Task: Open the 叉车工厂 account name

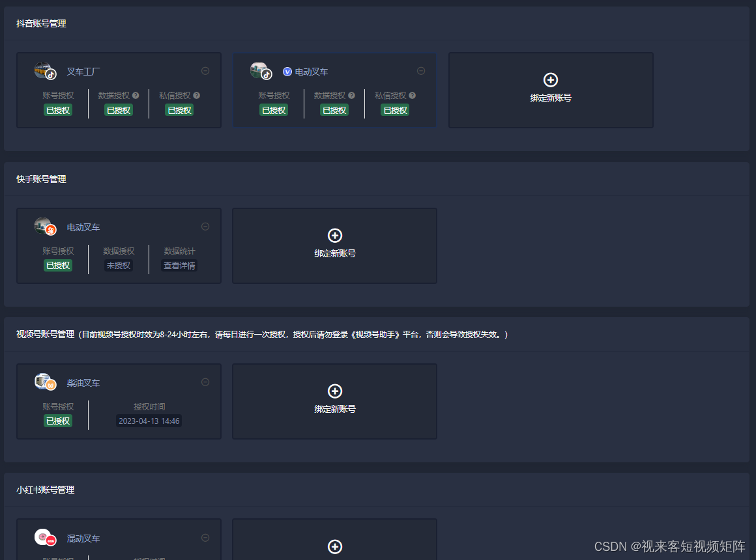Action: (x=83, y=72)
